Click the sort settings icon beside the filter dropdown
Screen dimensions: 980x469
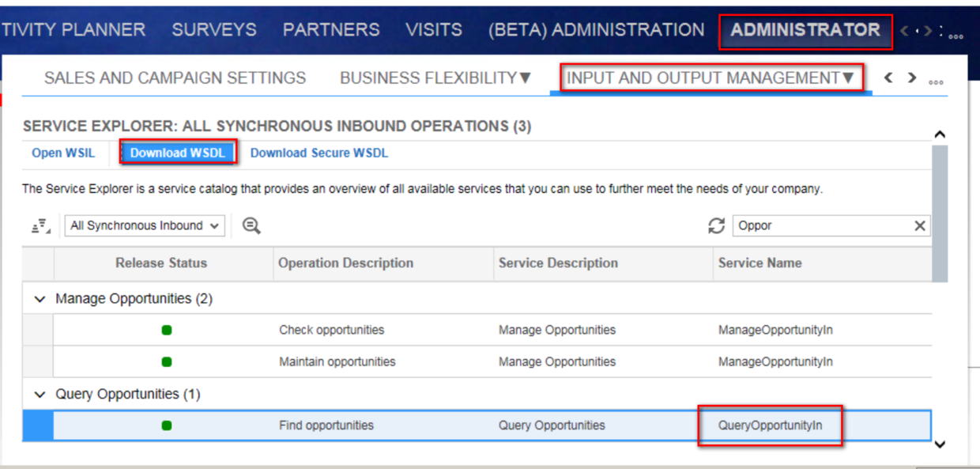click(x=41, y=226)
